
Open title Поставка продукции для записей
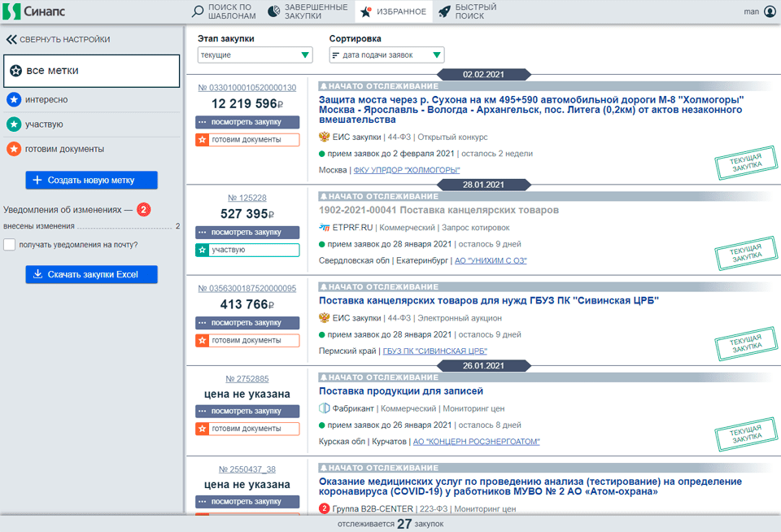tap(401, 391)
